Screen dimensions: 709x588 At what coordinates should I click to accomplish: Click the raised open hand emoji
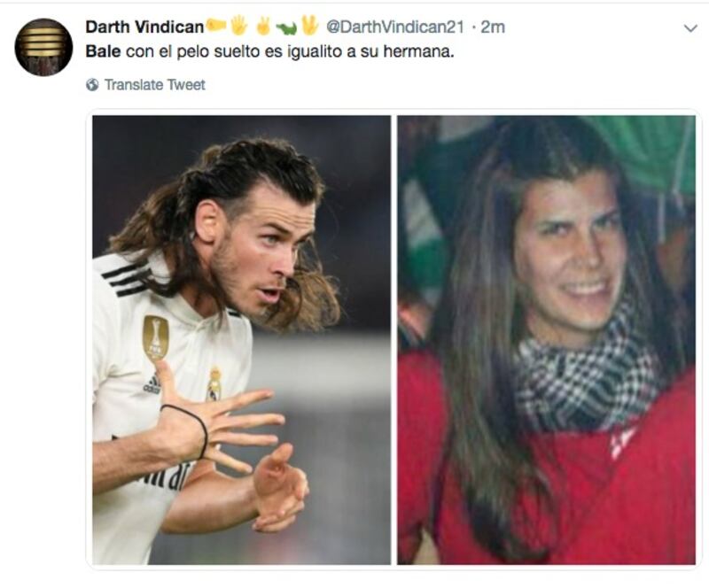coord(238,26)
